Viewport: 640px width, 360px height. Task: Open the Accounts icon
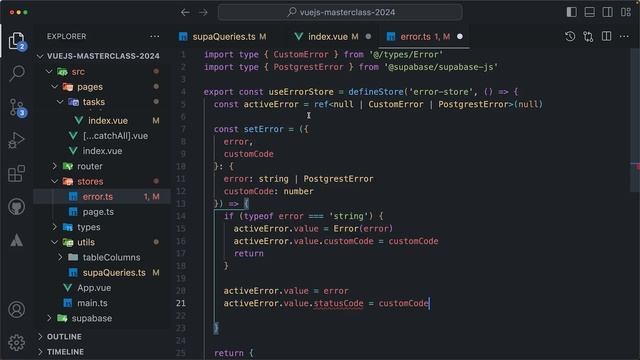[16, 310]
